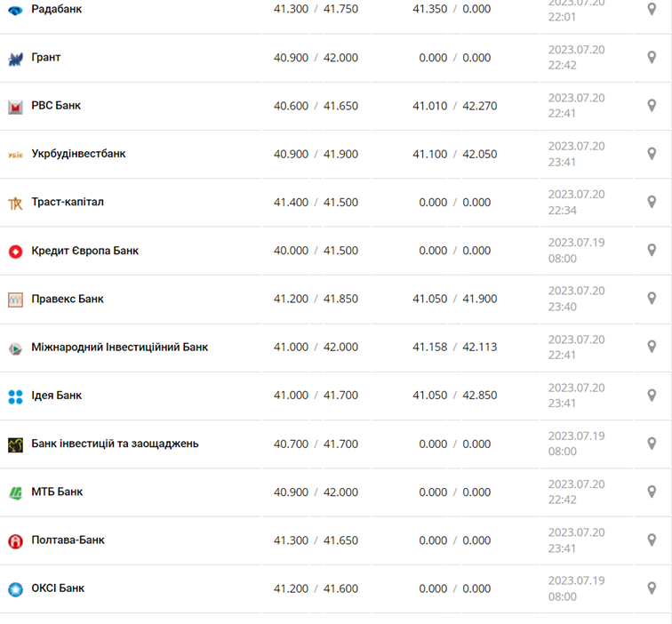Image resolution: width=672 pixels, height=624 pixels.
Task: Open location pin for РВС Банк
Action: (x=652, y=106)
